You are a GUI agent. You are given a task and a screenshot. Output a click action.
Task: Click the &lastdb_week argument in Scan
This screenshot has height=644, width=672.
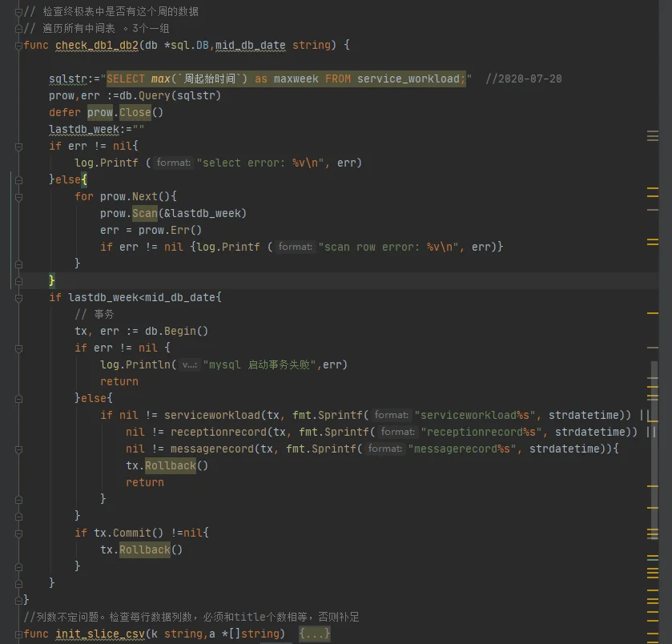click(x=203, y=213)
